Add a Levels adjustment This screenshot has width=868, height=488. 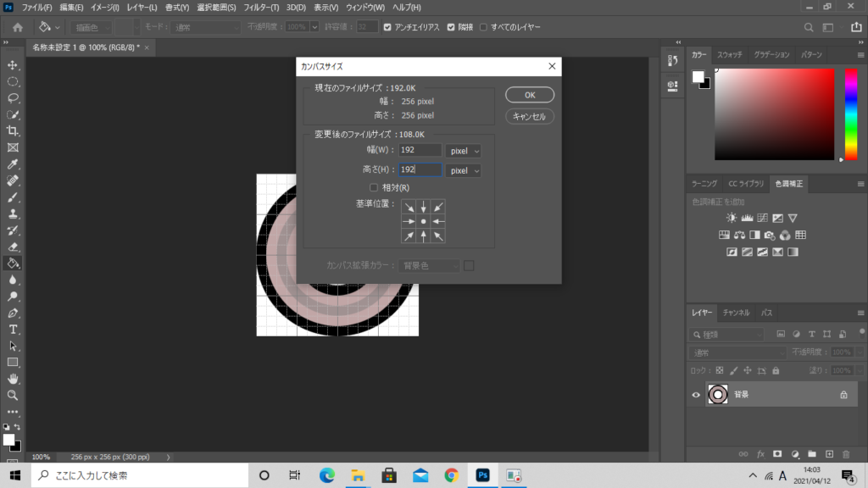coord(747,218)
